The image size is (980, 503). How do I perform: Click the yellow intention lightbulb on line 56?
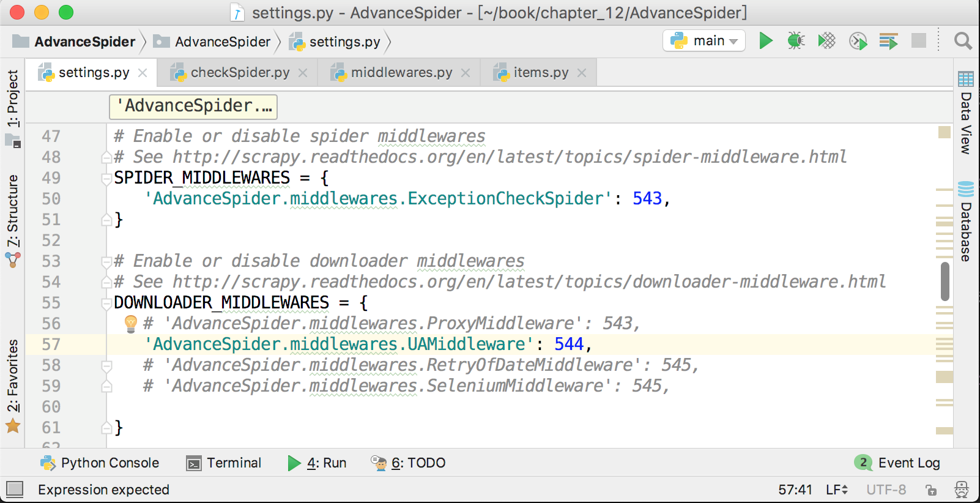point(130,323)
